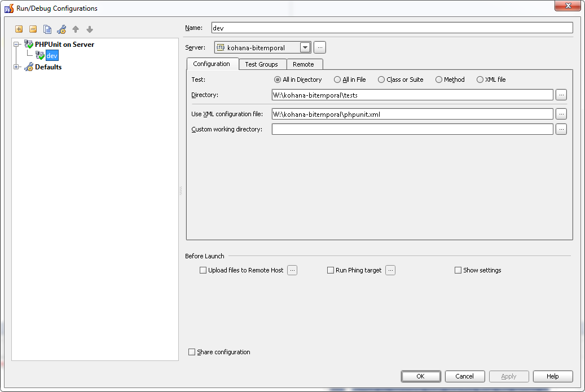Viewport: 585px width, 392px height.
Task: Select the XML file radio button
Action: coord(480,80)
